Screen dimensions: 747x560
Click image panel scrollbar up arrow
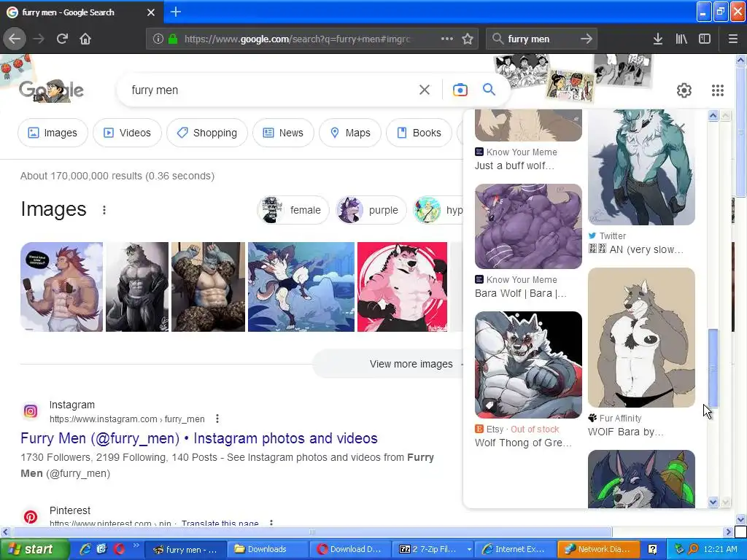(x=713, y=116)
